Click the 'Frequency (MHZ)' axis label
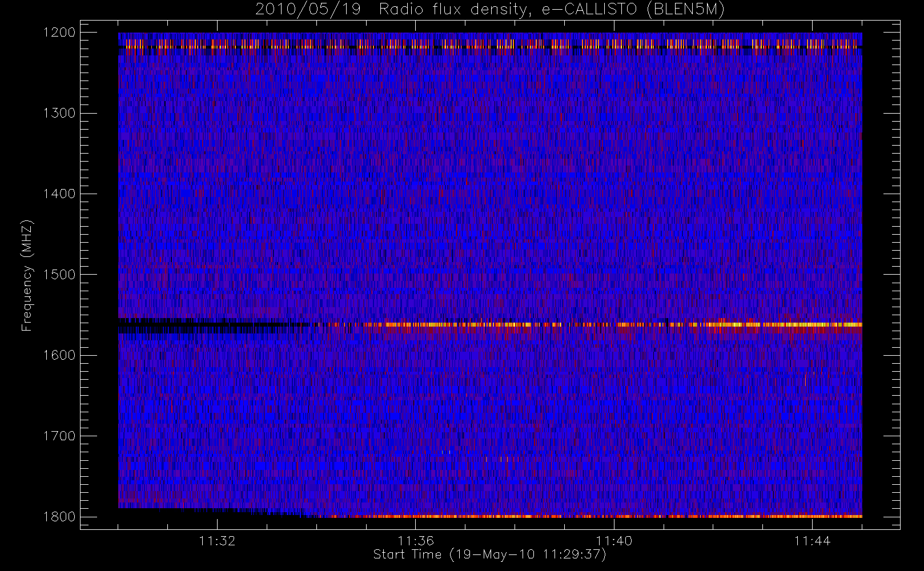The height and width of the screenshot is (571, 924). point(26,275)
